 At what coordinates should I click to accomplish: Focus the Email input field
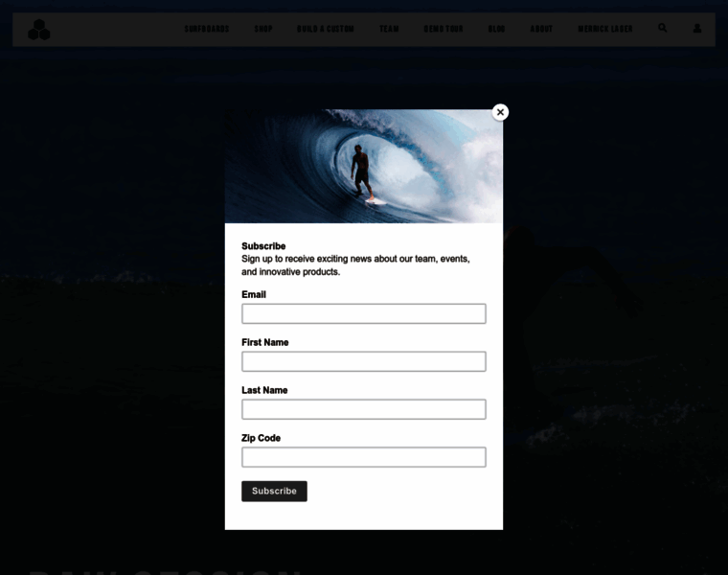click(x=364, y=313)
